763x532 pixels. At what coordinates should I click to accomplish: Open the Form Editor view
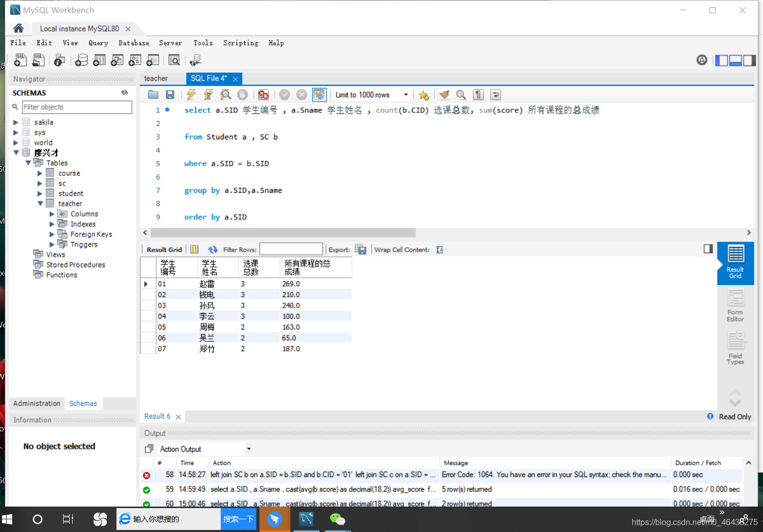point(735,306)
